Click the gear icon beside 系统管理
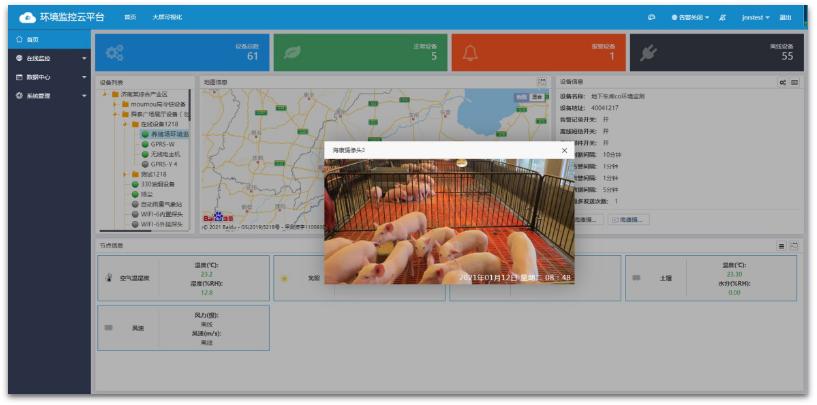Screen dimensions: 817x405 tap(19, 96)
